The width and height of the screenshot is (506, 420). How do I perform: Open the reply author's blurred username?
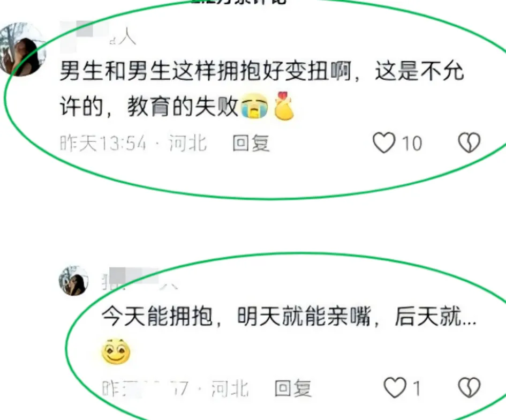[x=139, y=279]
